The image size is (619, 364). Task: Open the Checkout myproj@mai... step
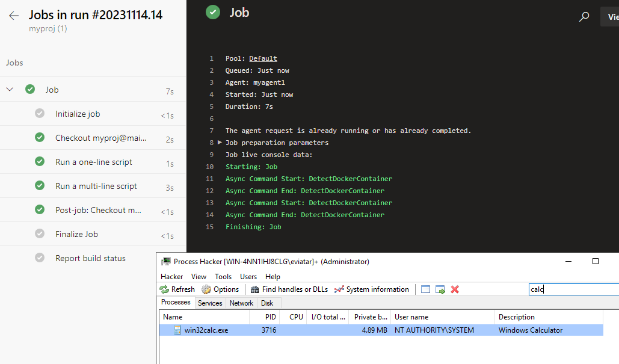pos(93,138)
